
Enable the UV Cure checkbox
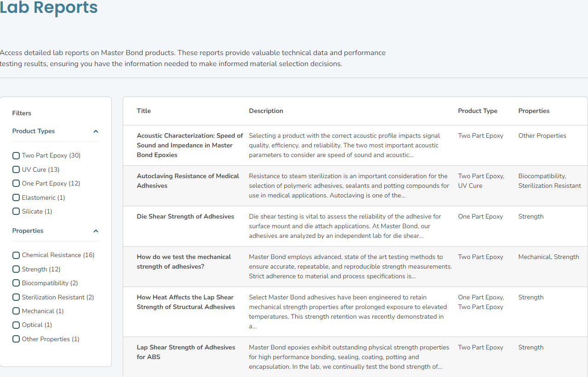click(16, 169)
